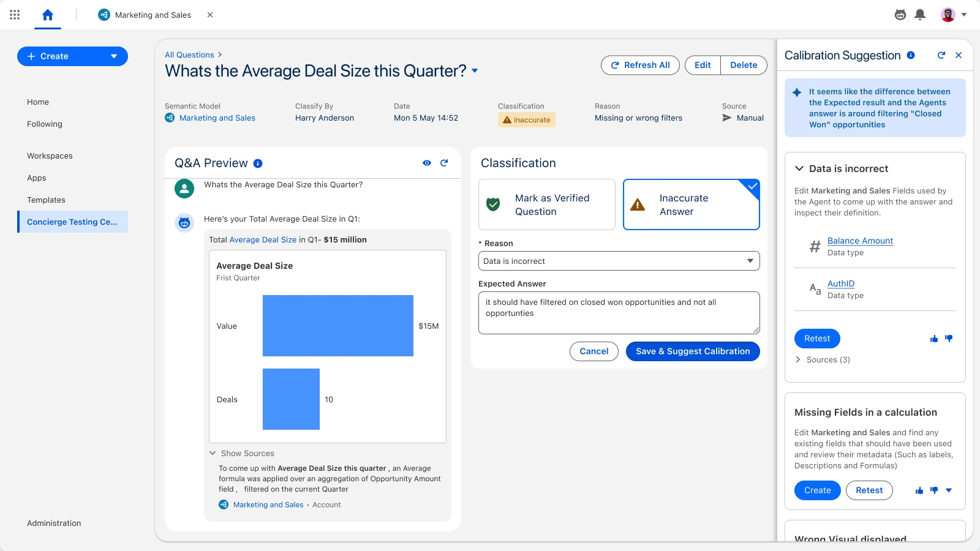Open Missing Fields more options arrow
This screenshot has width=980, height=551.
click(949, 490)
